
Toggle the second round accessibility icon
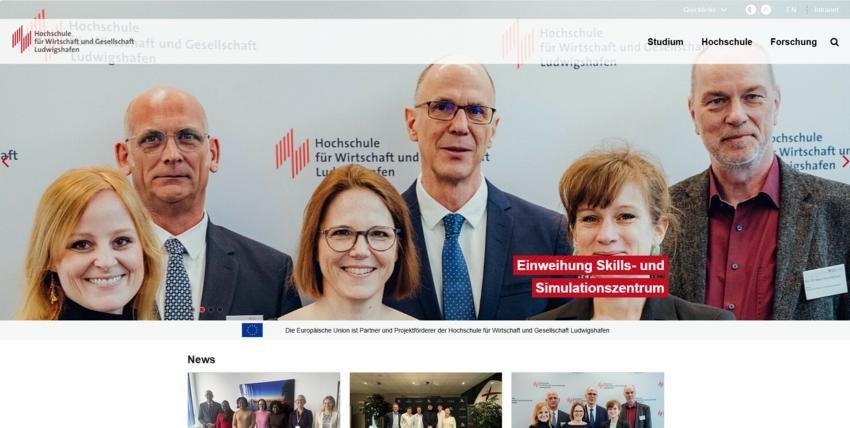tap(766, 10)
